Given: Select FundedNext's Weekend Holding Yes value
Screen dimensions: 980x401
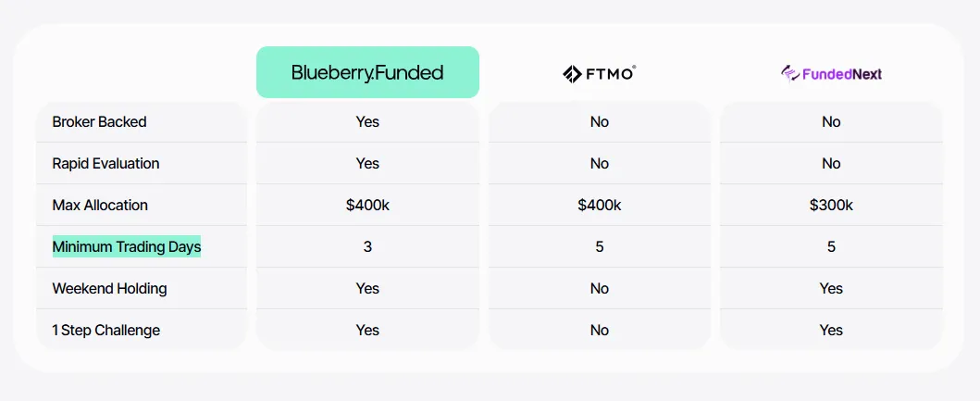Looking at the screenshot, I should (831, 288).
